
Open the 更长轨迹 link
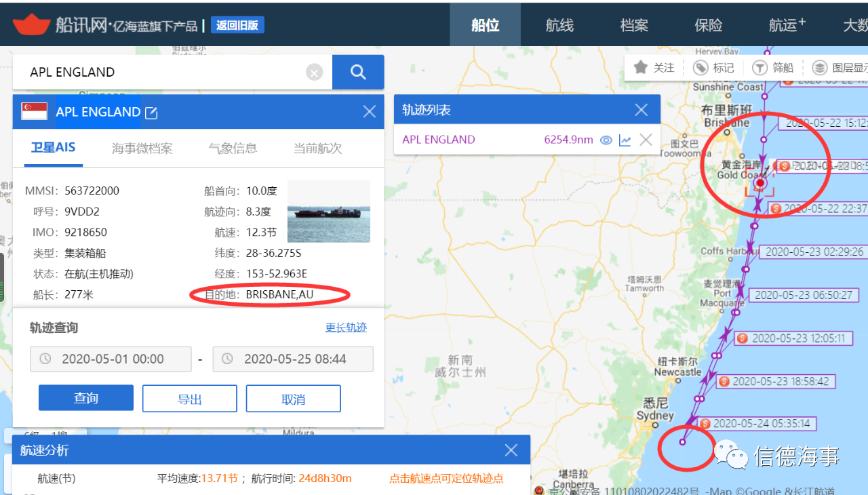[x=346, y=328]
